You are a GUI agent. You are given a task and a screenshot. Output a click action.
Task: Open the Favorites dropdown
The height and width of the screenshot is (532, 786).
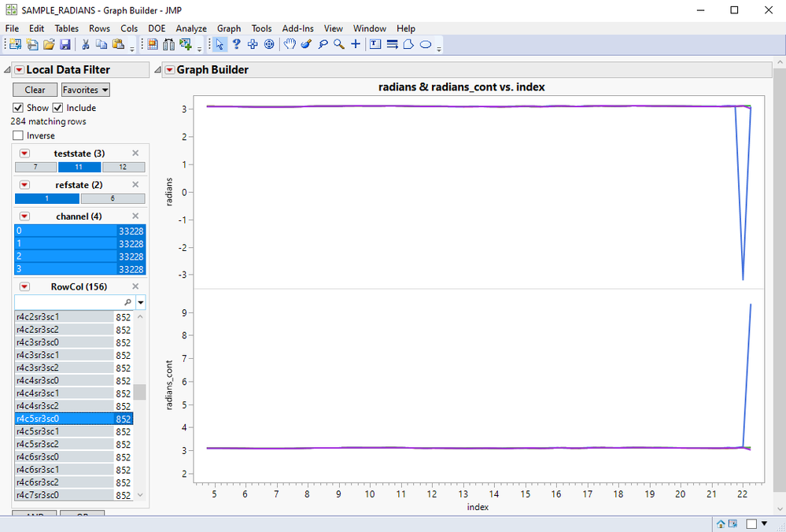click(x=86, y=90)
